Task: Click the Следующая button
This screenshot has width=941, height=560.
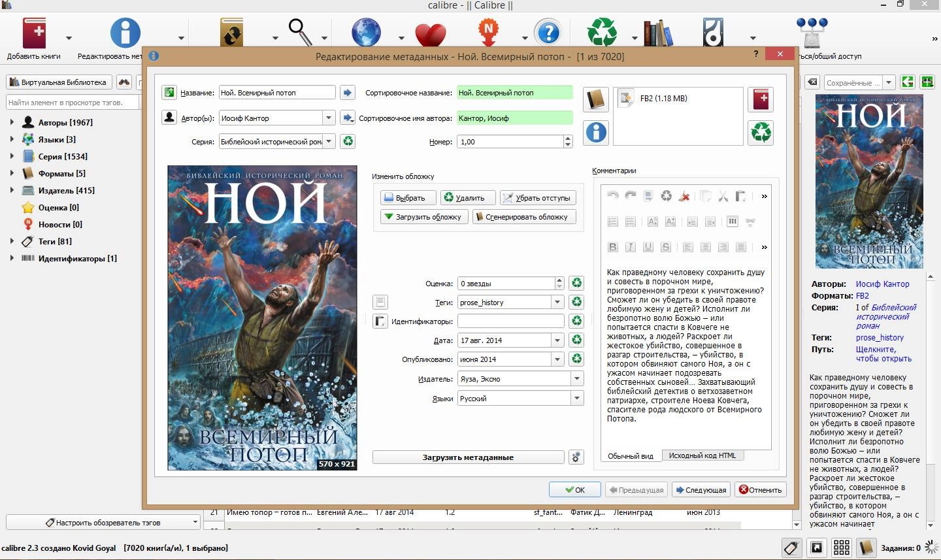Action: click(x=701, y=490)
